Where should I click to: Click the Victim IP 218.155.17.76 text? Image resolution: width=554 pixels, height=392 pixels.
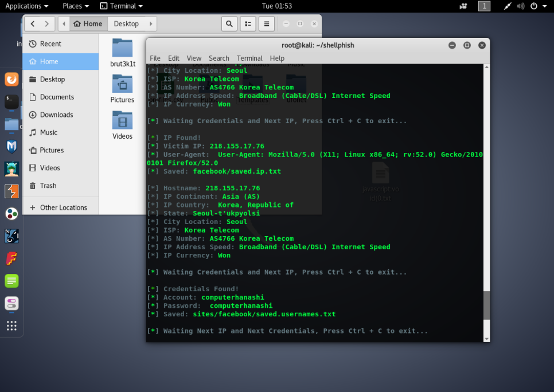[237, 146]
